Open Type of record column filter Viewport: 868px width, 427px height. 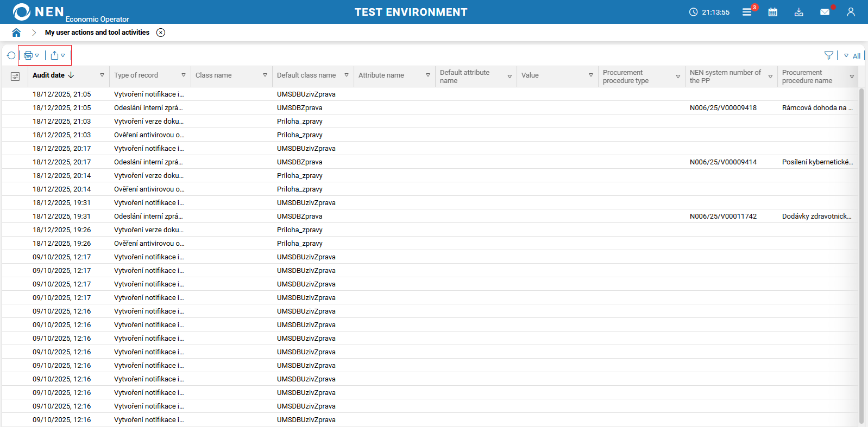pos(184,75)
